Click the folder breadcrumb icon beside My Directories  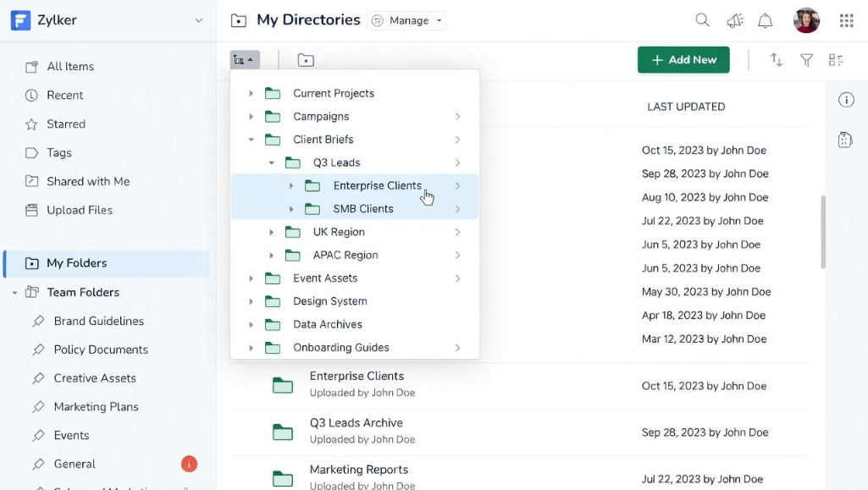238,19
